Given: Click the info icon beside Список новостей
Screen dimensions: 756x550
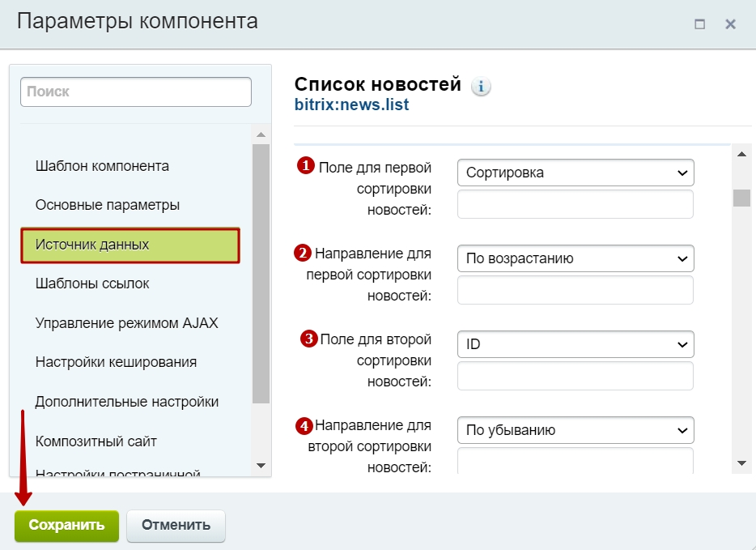Looking at the screenshot, I should (482, 87).
